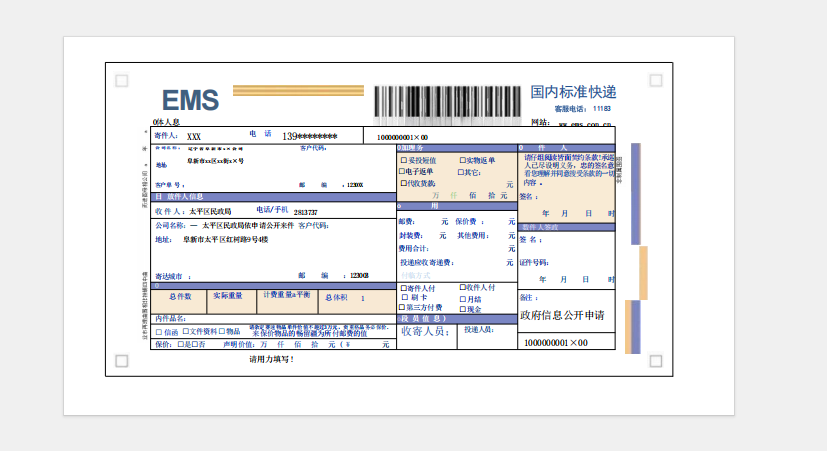This screenshot has height=451, width=827.
Task: Click the company name 太平区民政局依申请公开来件
Action: pyautogui.click(x=247, y=226)
